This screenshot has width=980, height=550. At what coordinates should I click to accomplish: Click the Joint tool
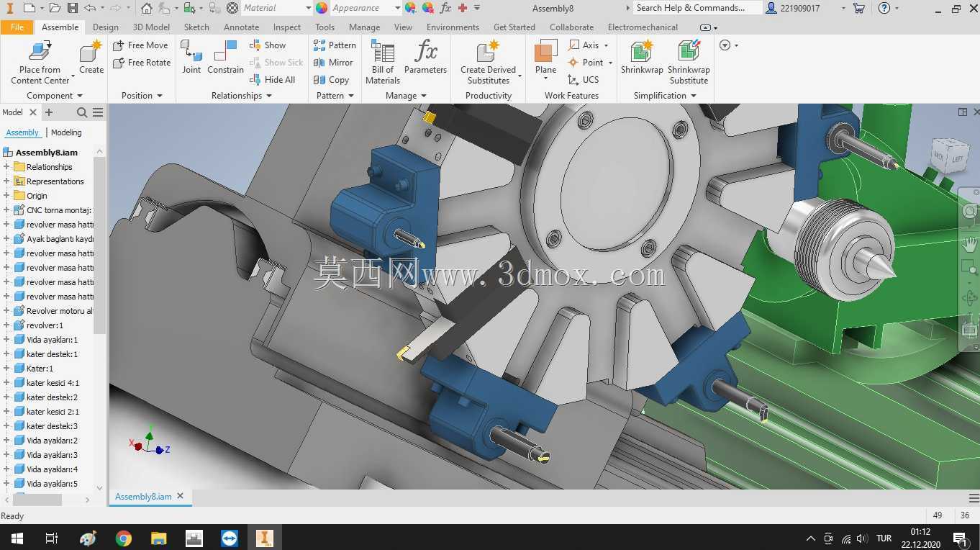coord(191,56)
